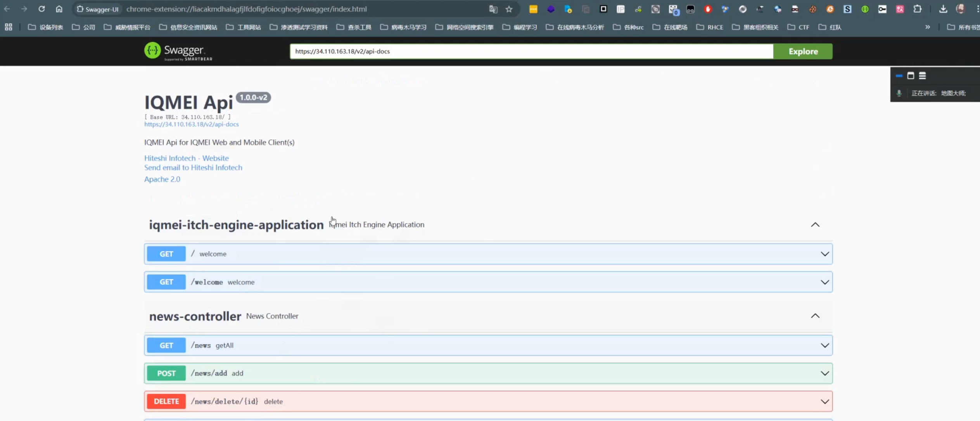Screen dimensions: 980x421
Task: Collapse the iqmei-itch-engine-application section
Action: coord(815,225)
